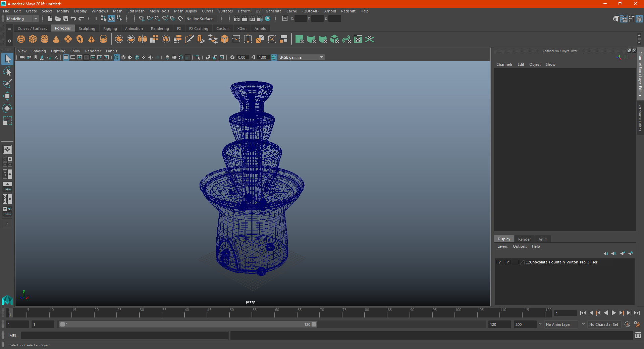Toggle the film gate icon
Viewport: 644px width, 349px height.
click(73, 57)
